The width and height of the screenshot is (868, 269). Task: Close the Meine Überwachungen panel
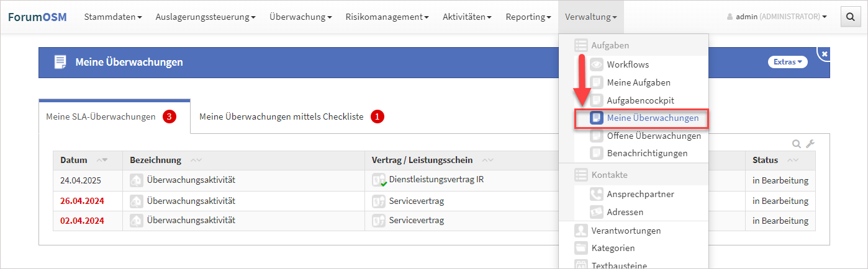(825, 55)
